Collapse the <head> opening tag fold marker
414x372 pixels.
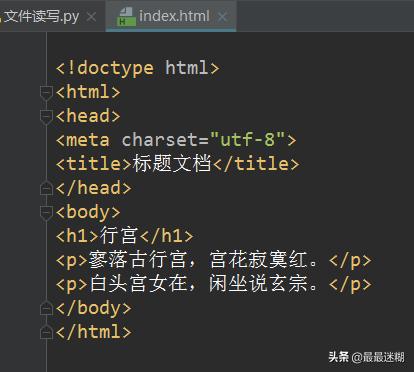click(46, 117)
